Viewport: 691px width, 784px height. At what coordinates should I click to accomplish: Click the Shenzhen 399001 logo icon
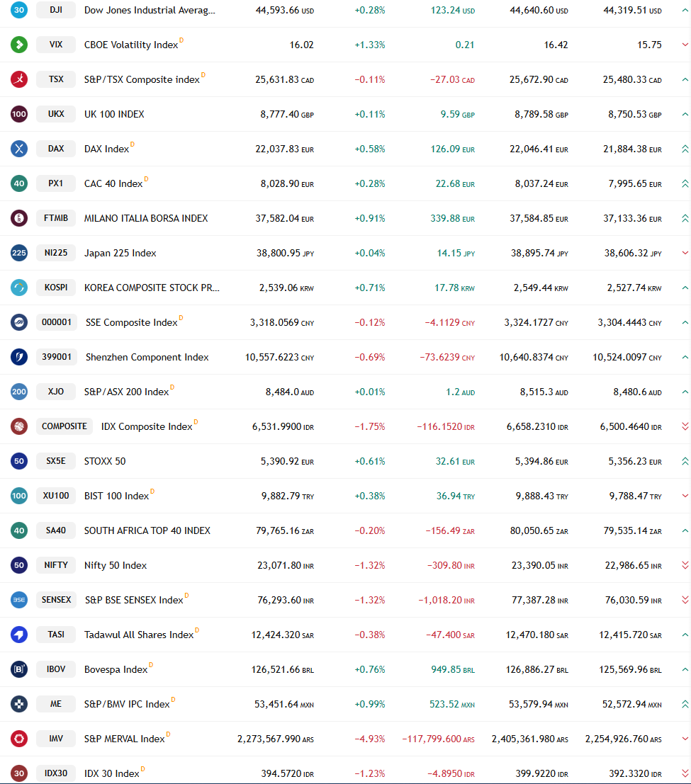19,356
